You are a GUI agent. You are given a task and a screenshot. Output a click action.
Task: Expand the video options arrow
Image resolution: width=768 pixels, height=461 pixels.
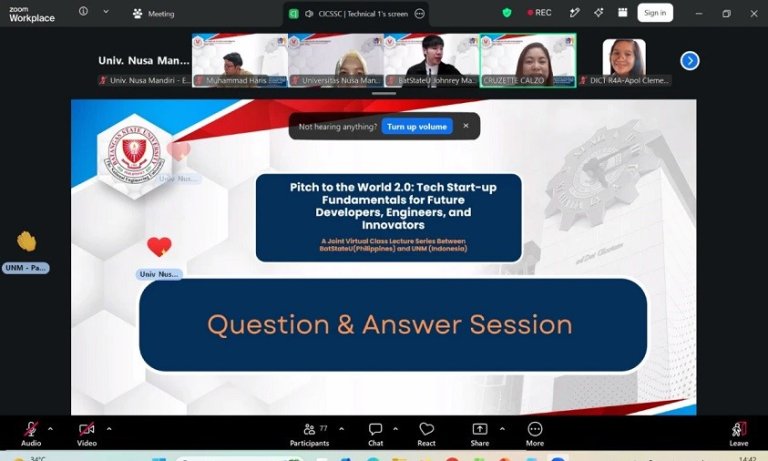(109, 429)
